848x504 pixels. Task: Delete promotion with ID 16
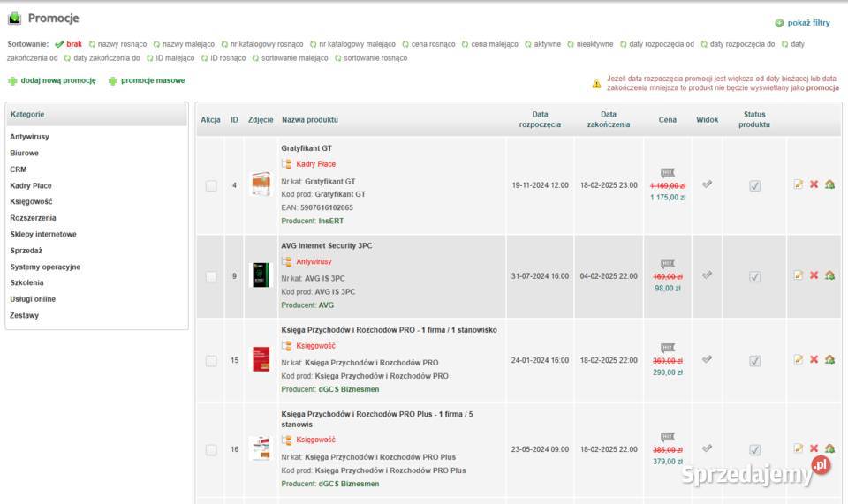(814, 448)
